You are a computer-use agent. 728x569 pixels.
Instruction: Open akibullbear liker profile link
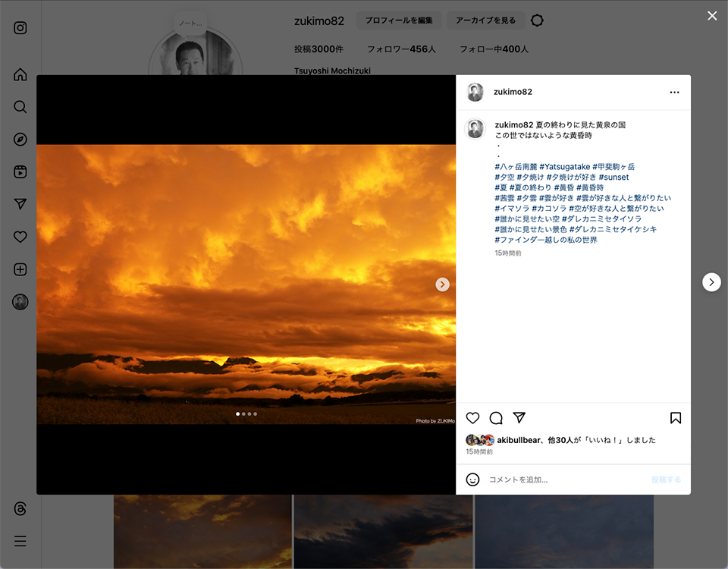pos(519,440)
